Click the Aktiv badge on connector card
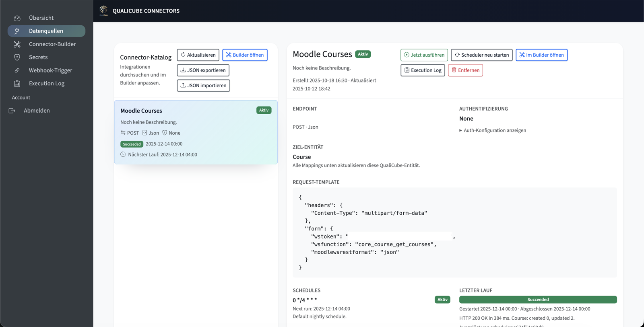 [x=264, y=110]
